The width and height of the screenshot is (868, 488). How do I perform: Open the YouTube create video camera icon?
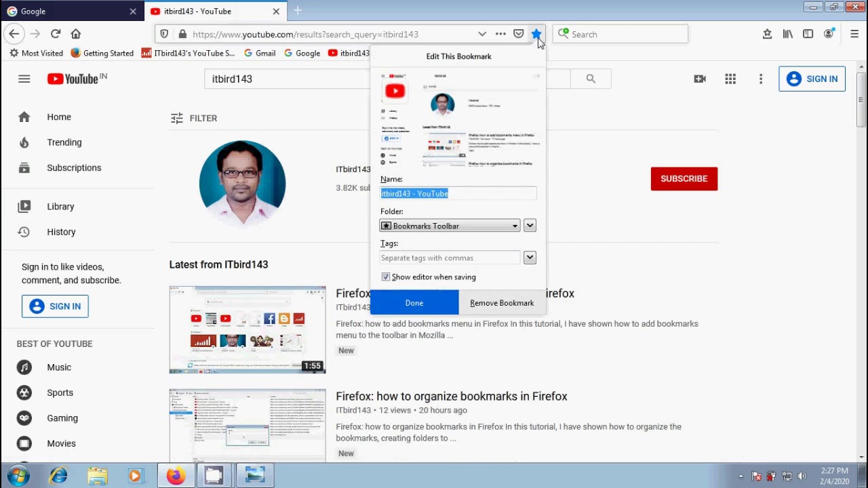click(700, 79)
